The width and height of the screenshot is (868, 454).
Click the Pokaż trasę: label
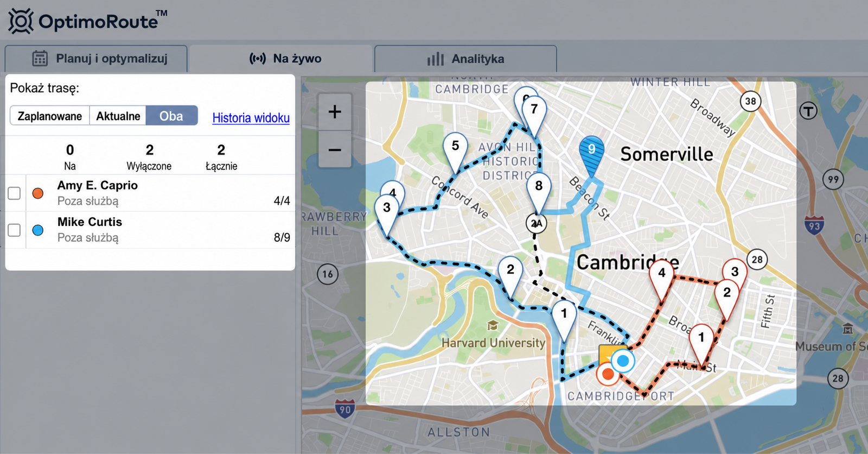tap(44, 88)
